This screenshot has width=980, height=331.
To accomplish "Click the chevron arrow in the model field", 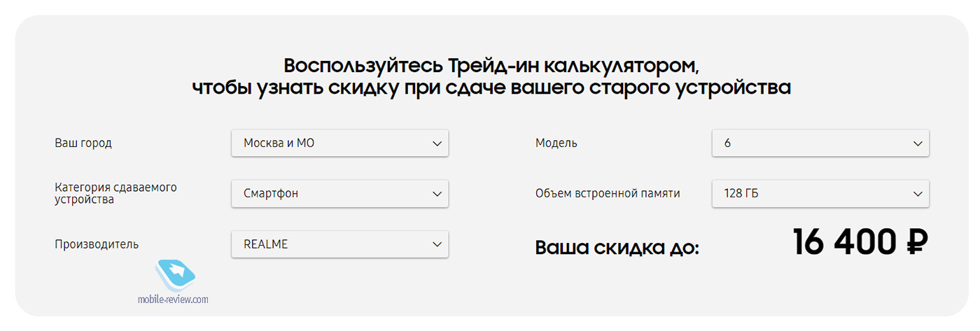I will coord(918,143).
